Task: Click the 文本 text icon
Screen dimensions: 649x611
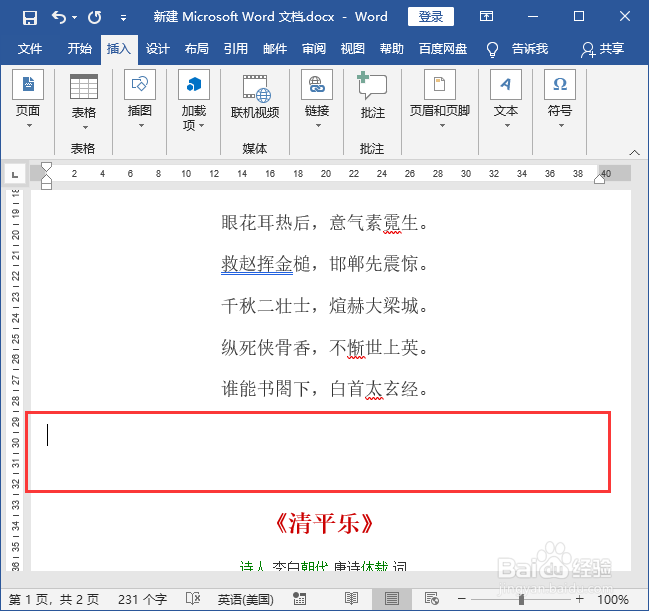Action: [x=506, y=85]
